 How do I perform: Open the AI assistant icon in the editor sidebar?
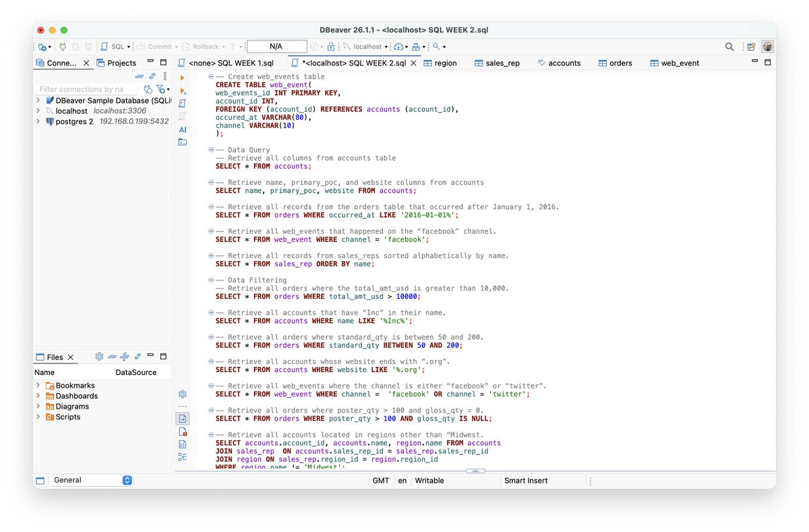tap(183, 129)
